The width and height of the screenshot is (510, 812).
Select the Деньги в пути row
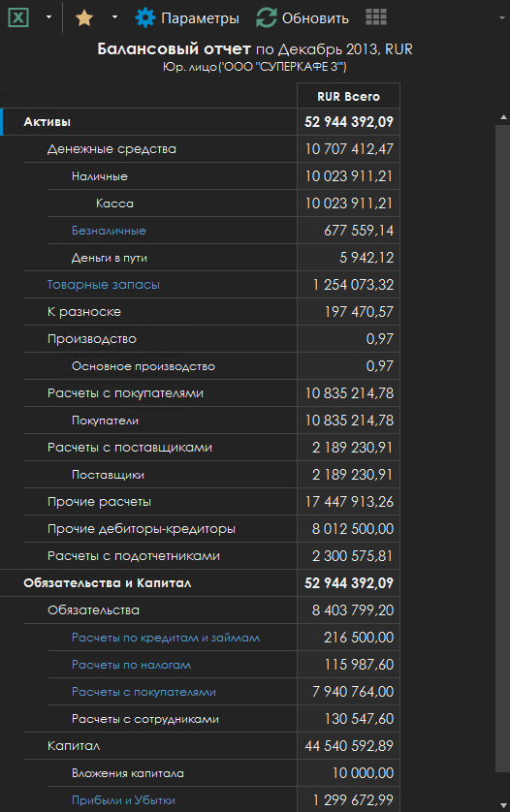[223, 258]
